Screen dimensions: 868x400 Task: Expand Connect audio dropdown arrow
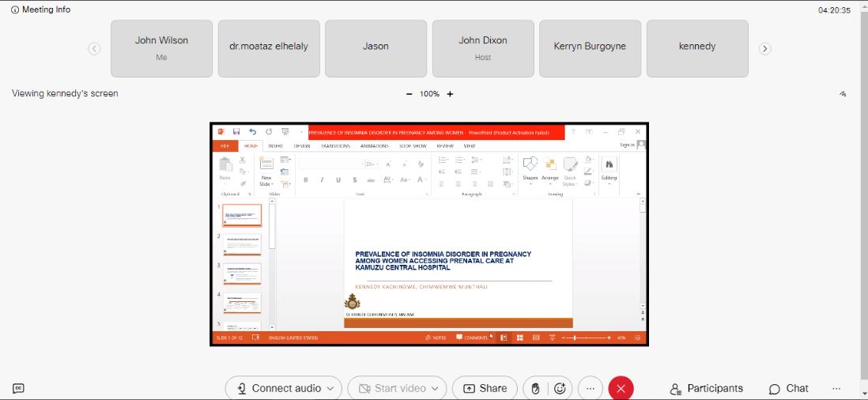(x=330, y=388)
